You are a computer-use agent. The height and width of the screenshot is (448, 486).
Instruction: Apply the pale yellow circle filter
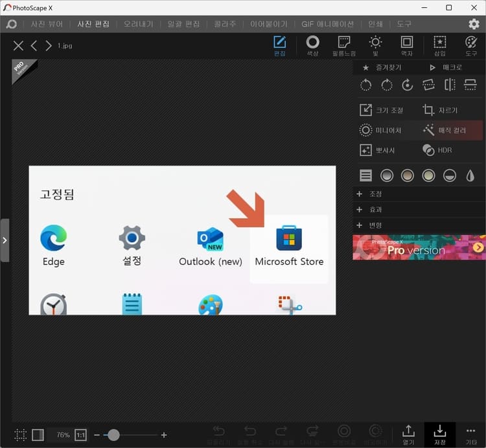tap(428, 175)
